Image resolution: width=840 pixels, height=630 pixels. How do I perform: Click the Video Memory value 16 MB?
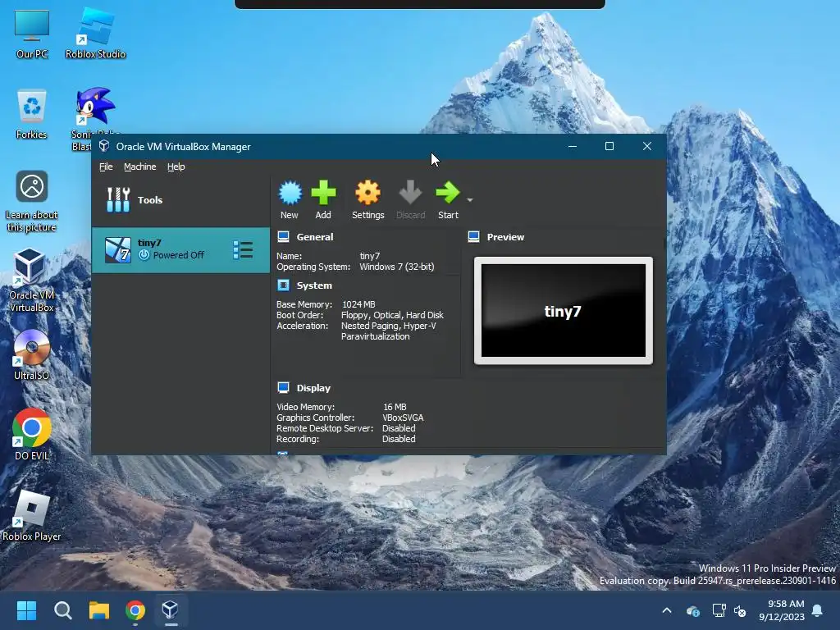[x=395, y=407]
